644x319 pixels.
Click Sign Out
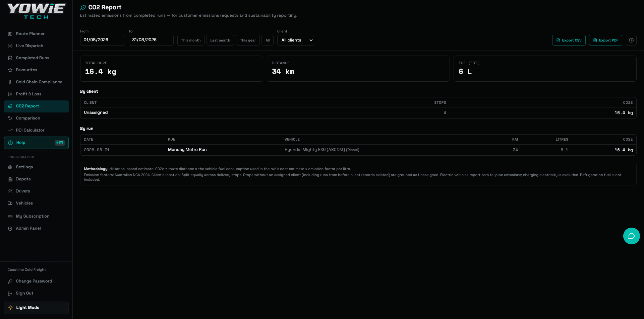click(24, 293)
